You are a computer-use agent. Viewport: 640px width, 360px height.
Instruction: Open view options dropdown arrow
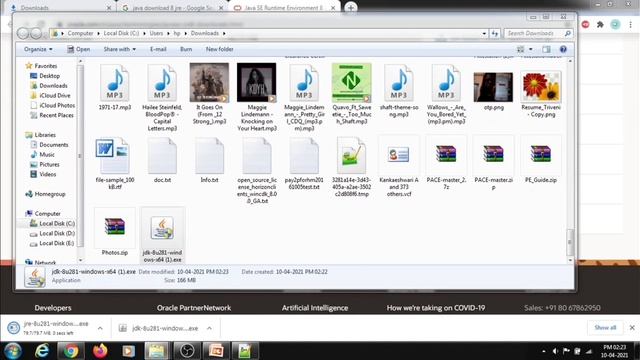click(x=531, y=49)
